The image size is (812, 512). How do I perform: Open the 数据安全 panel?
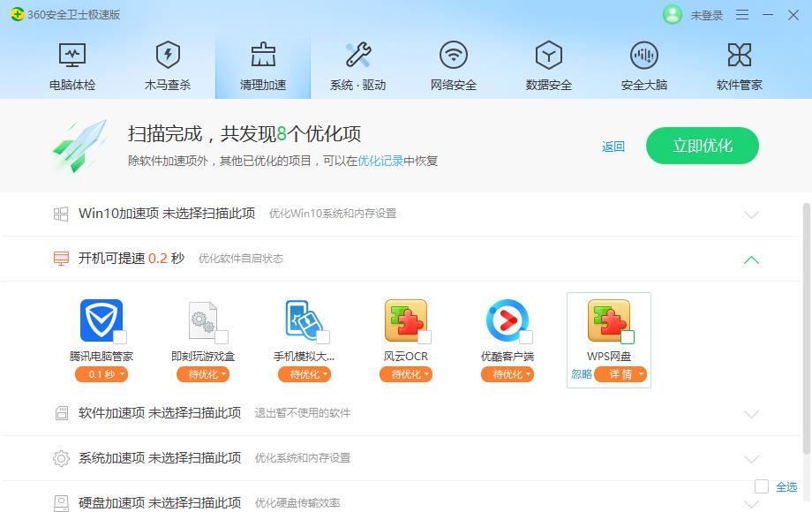(547, 62)
